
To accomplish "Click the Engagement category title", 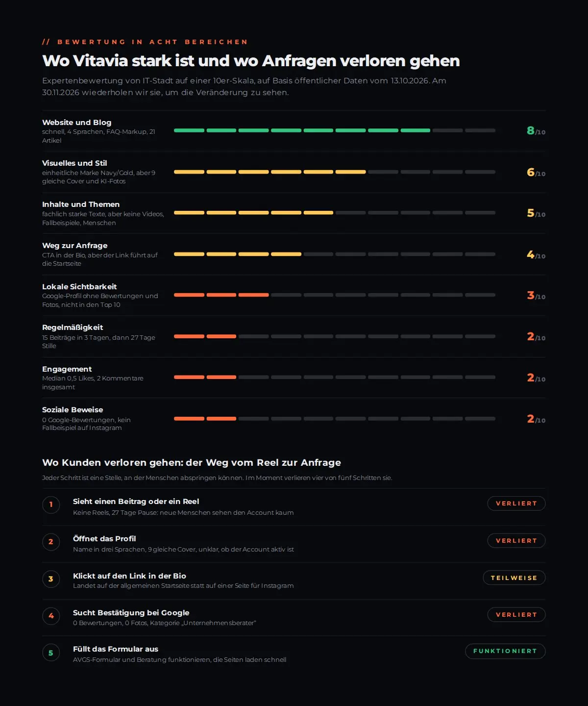I will point(67,369).
